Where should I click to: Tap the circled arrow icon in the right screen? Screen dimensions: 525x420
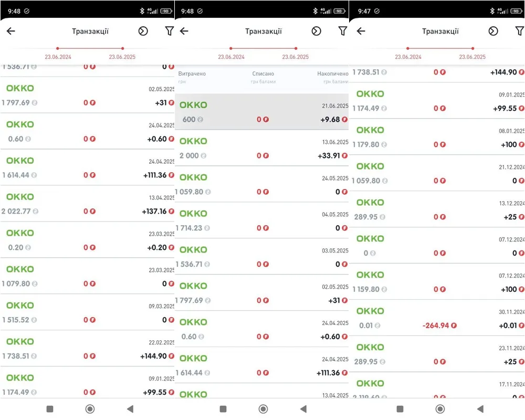coord(493,31)
